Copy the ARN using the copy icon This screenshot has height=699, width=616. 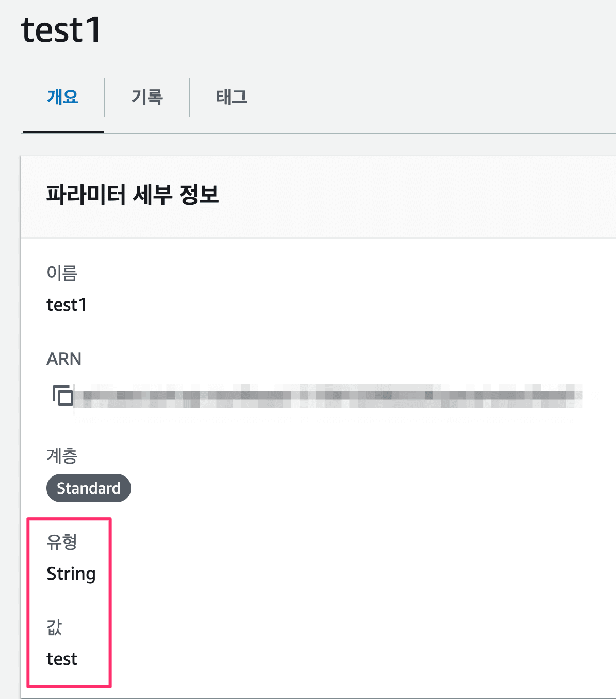(62, 395)
